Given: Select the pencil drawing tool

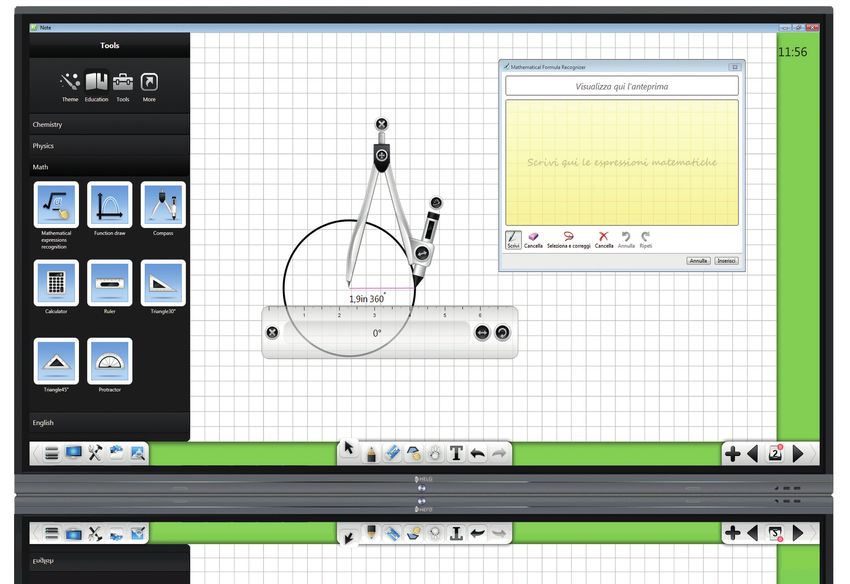Looking at the screenshot, I should point(371,453).
